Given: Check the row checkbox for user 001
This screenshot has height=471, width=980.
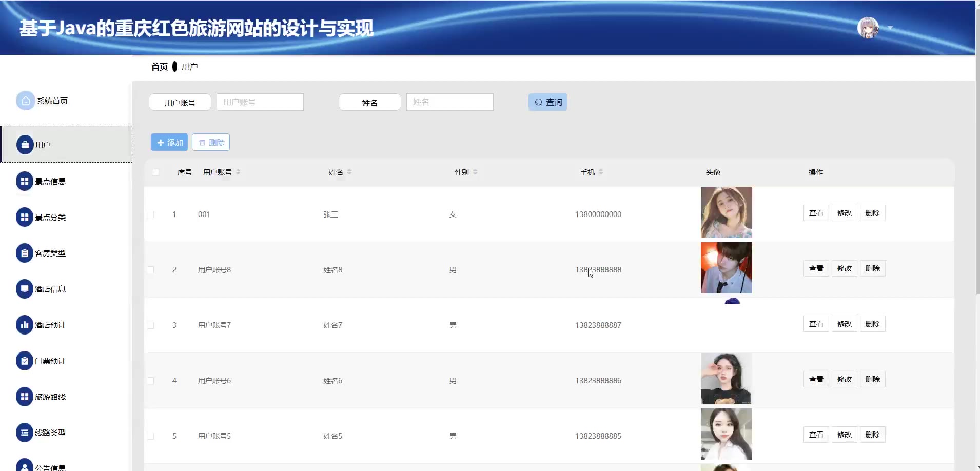Looking at the screenshot, I should (150, 214).
